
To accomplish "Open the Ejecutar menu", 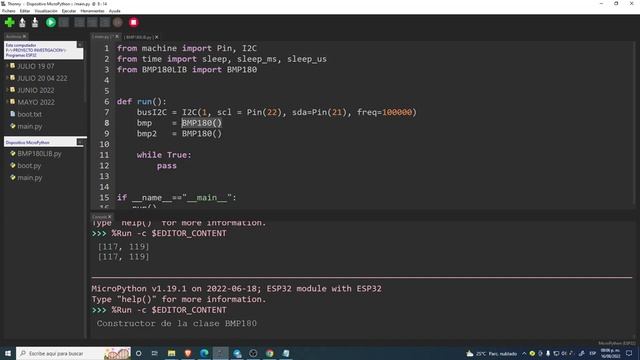I will click(69, 11).
